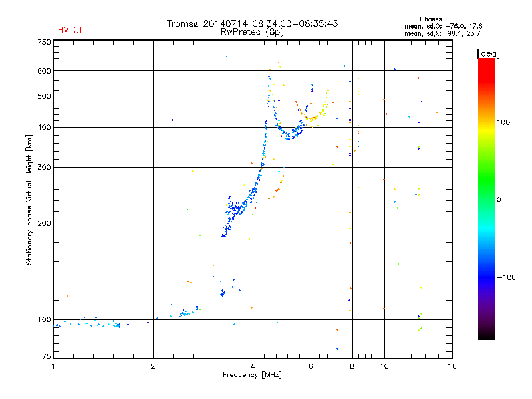Click the rainbow phase colorbar

tap(487, 198)
